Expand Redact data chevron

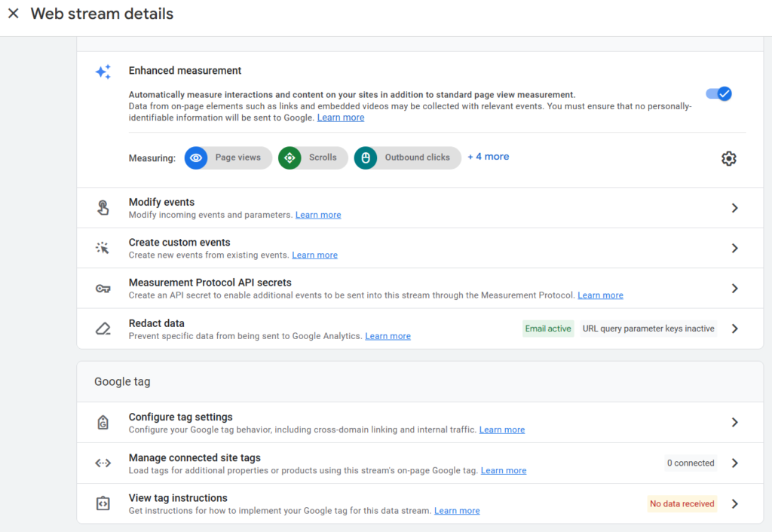(734, 329)
